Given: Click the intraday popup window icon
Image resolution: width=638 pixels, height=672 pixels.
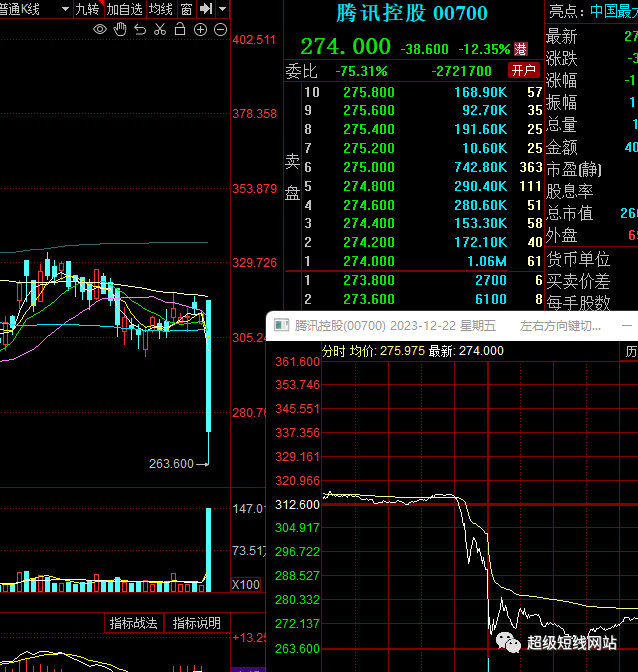Looking at the screenshot, I should pos(282,325).
